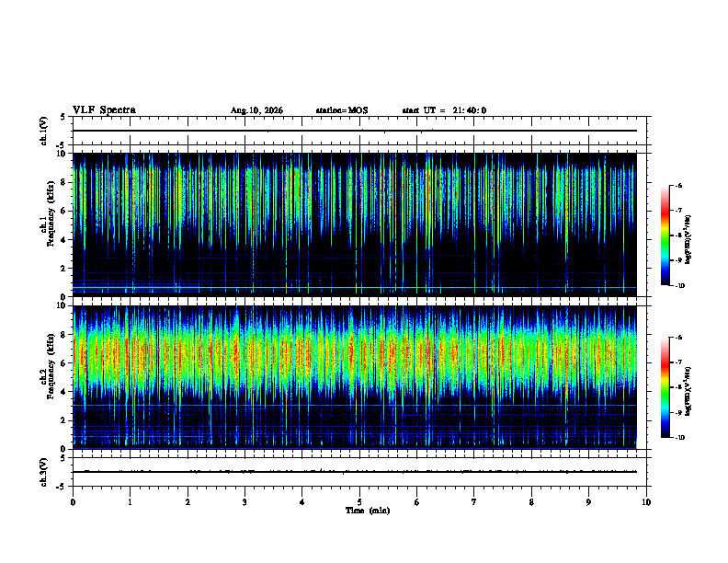
Task: Click the "ch.1(V)" waveform axis label
Action: tap(43, 131)
